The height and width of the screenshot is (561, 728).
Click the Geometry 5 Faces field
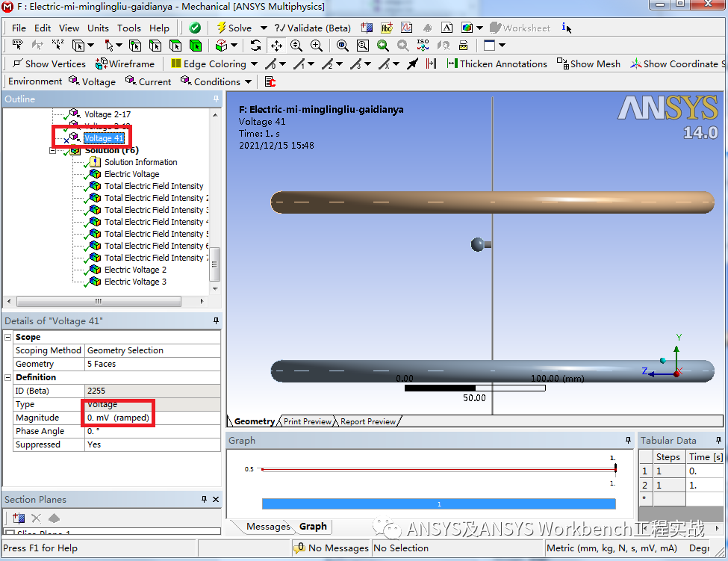[x=153, y=364]
